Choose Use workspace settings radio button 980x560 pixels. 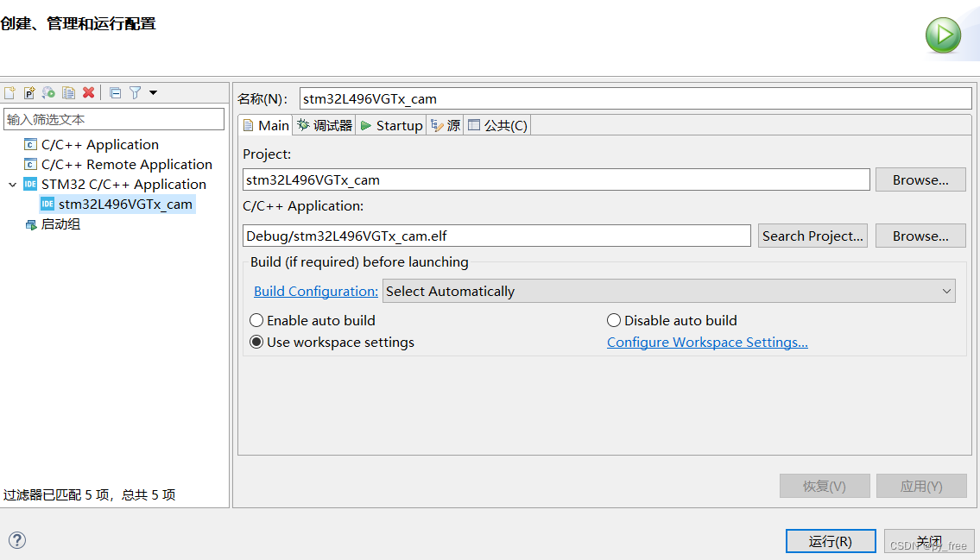pyautogui.click(x=256, y=343)
